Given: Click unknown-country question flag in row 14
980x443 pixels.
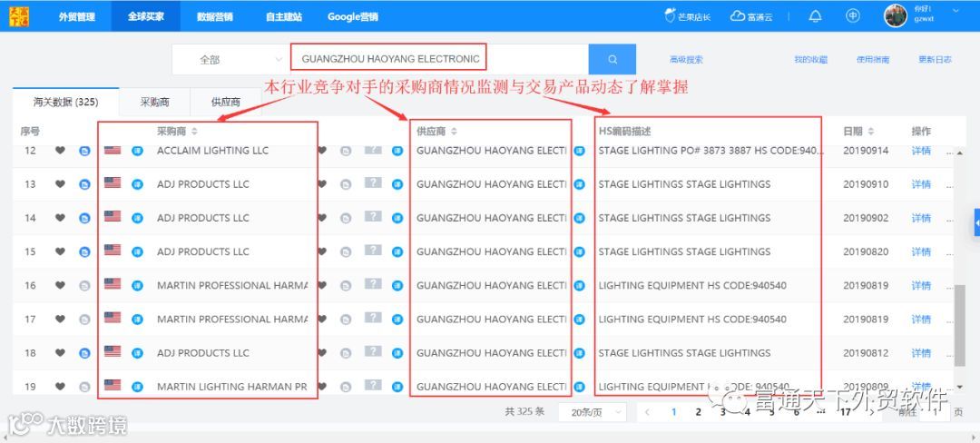Looking at the screenshot, I should 373,216.
